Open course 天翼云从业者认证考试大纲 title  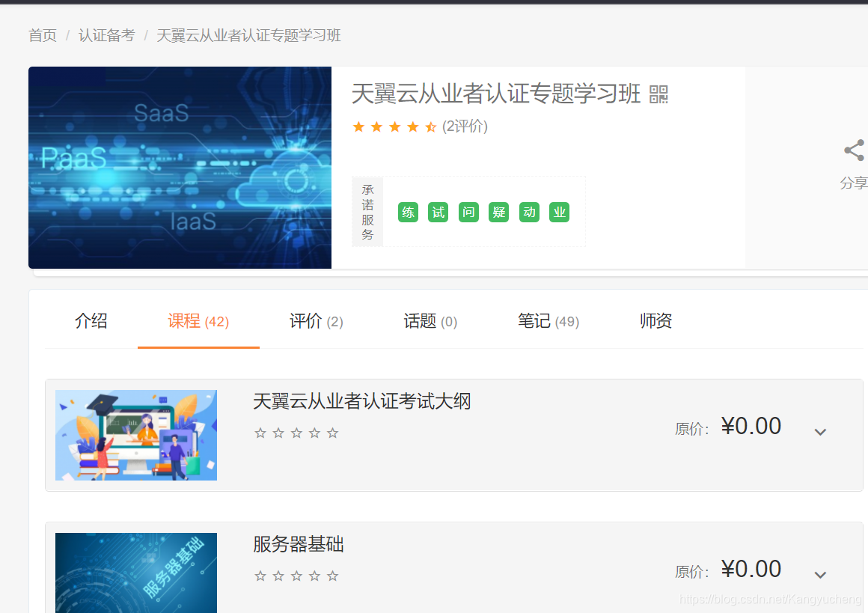click(362, 401)
